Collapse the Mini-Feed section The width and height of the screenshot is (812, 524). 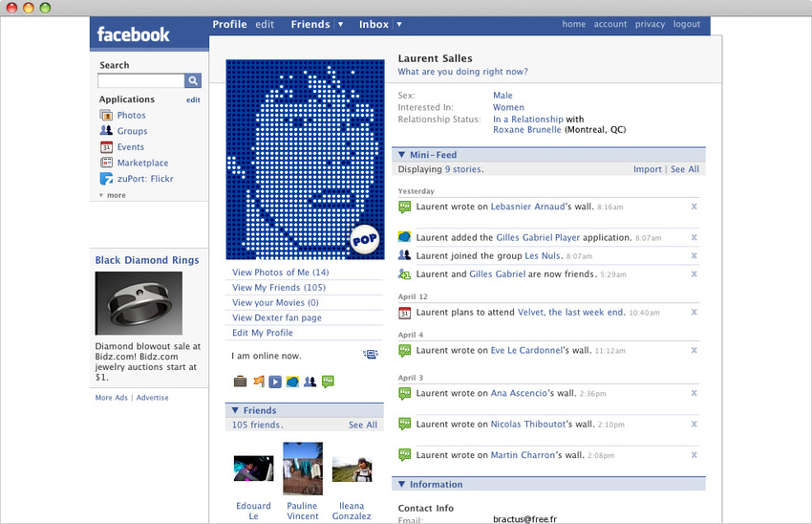pyautogui.click(x=401, y=155)
